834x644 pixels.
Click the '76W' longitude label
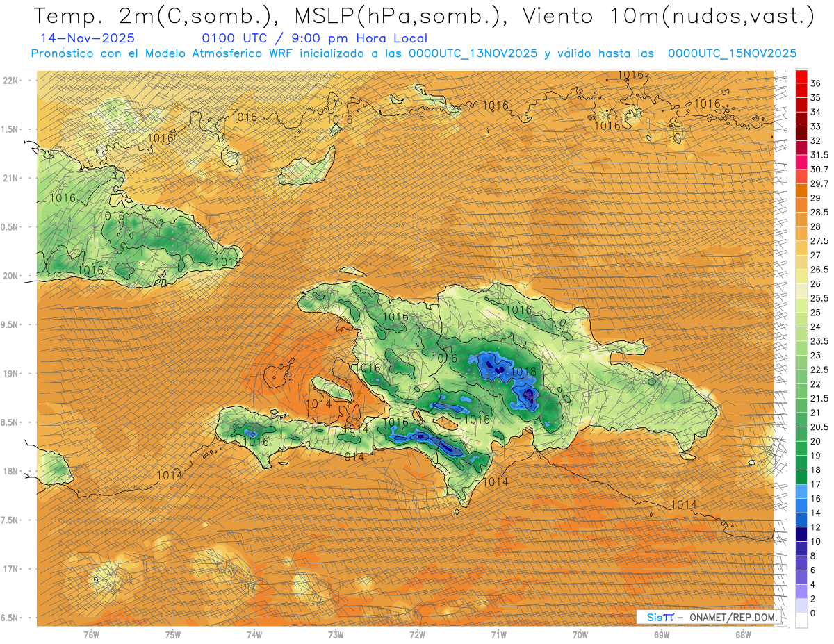[91, 634]
